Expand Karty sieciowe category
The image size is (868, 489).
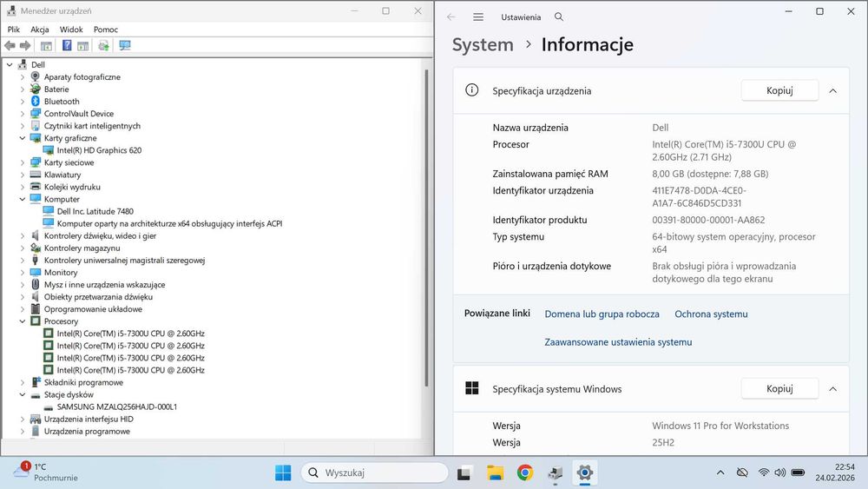[x=23, y=162]
